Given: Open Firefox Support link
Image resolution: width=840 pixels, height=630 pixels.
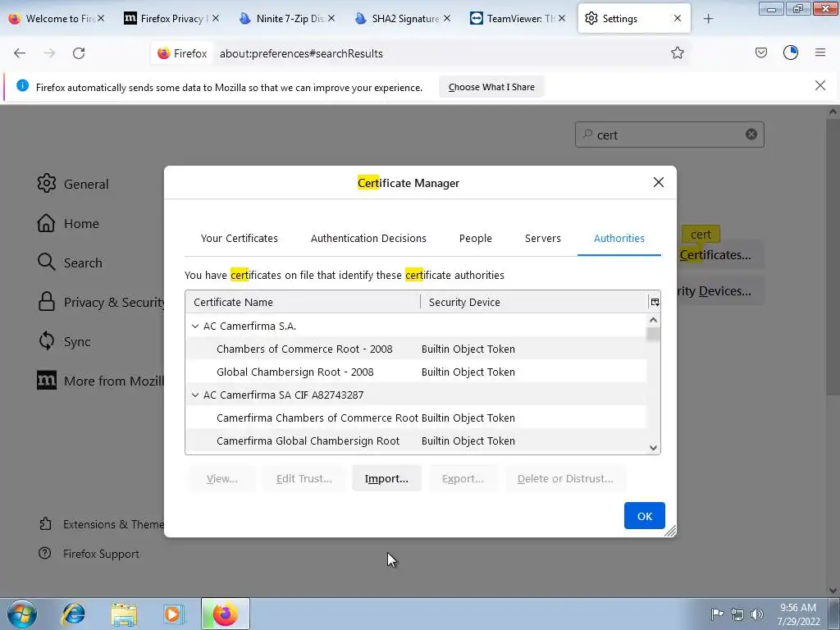Looking at the screenshot, I should click(x=89, y=554).
